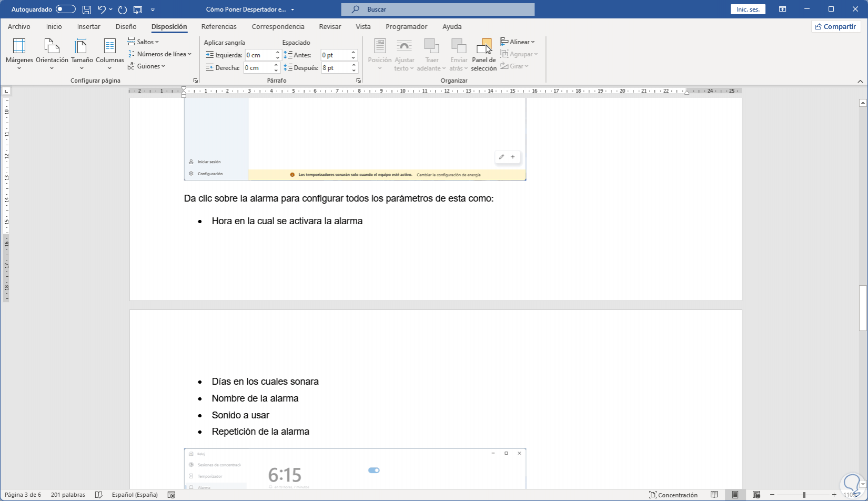
Task: Click the Enviar atrás icon
Action: tap(459, 54)
